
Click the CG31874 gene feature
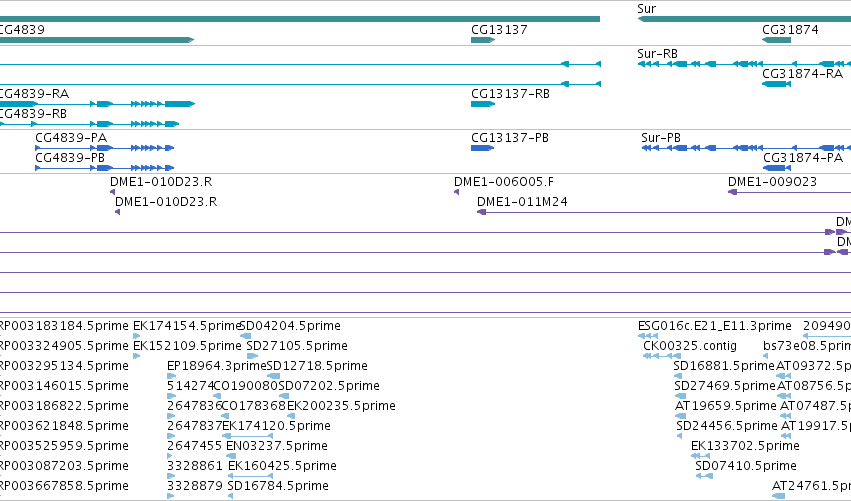click(777, 40)
